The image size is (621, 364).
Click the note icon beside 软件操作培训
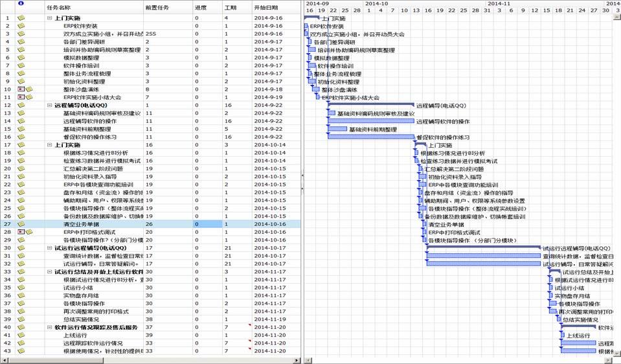click(x=21, y=65)
